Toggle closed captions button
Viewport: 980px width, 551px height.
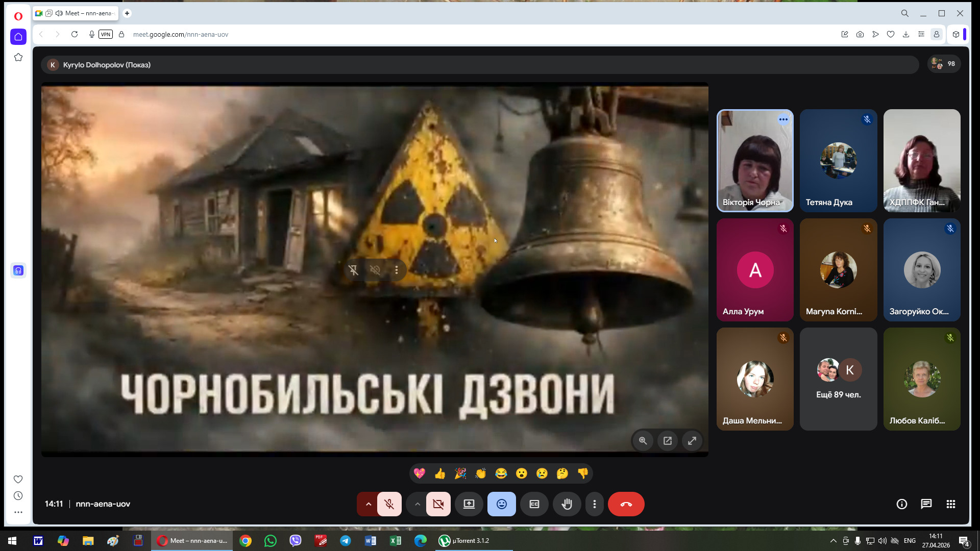[x=534, y=504]
